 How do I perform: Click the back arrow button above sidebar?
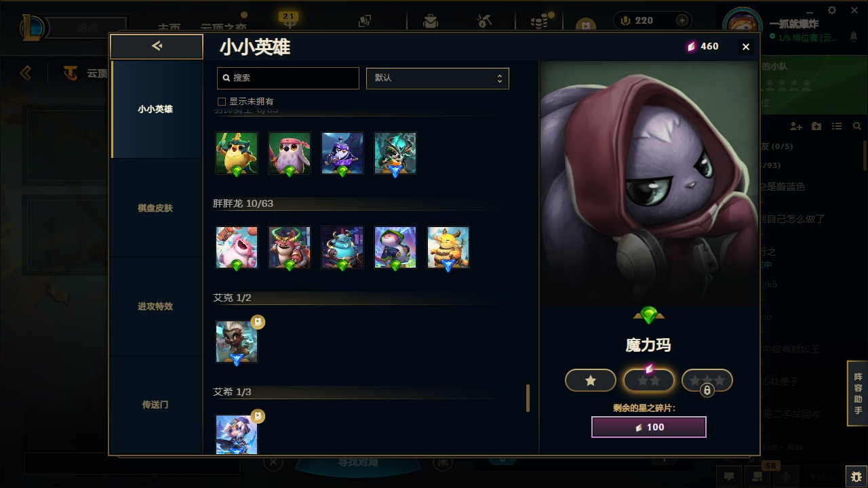157,46
